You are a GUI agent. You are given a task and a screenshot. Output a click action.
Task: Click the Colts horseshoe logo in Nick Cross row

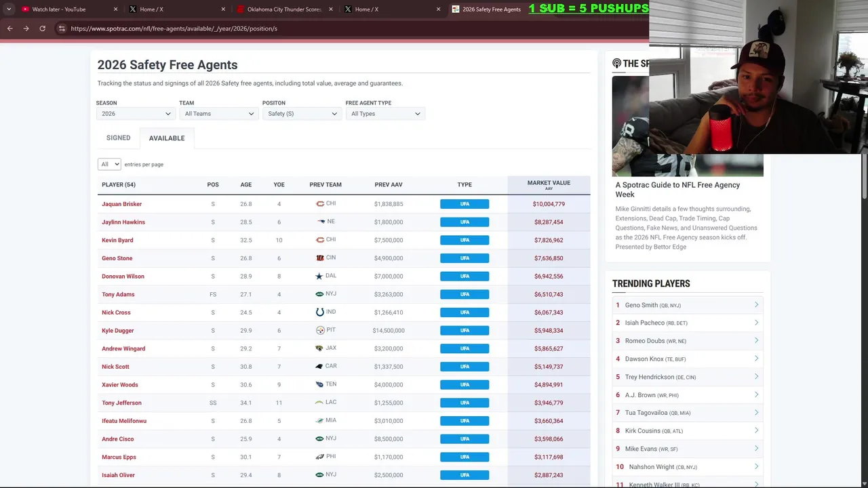(x=320, y=312)
